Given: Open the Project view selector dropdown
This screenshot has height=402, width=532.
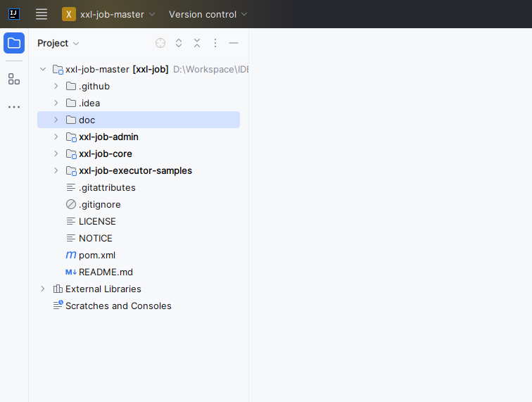Looking at the screenshot, I should (x=58, y=43).
